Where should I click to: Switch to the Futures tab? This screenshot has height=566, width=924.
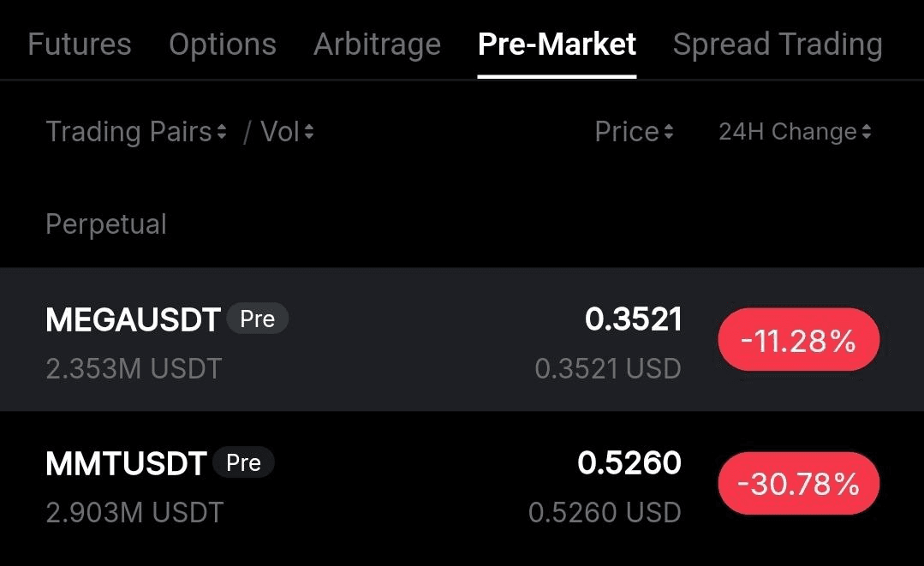[78, 43]
